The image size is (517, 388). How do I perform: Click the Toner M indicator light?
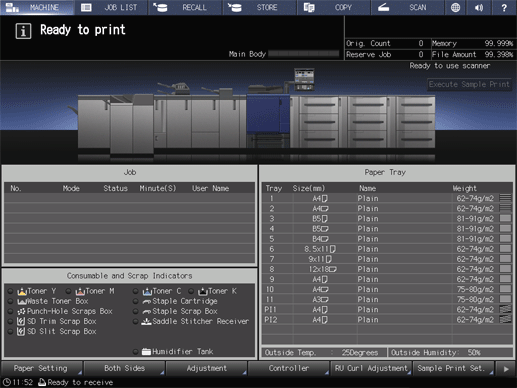[x=68, y=291]
